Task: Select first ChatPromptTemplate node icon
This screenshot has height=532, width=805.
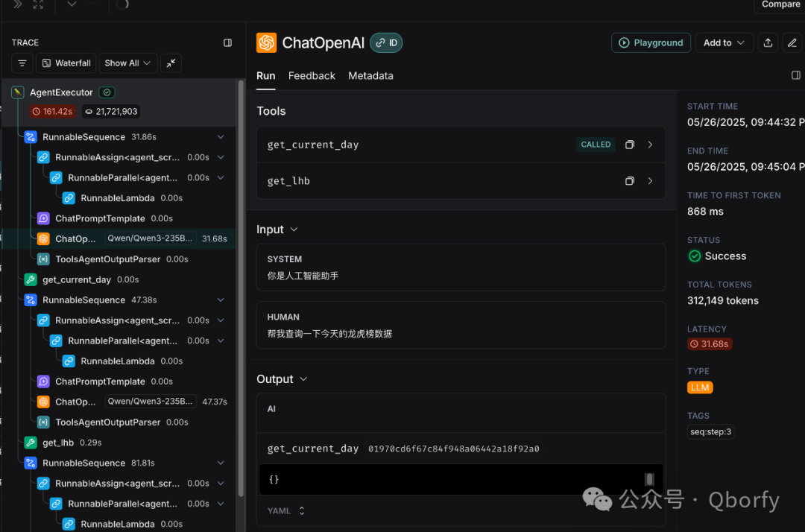Action: (x=44, y=218)
